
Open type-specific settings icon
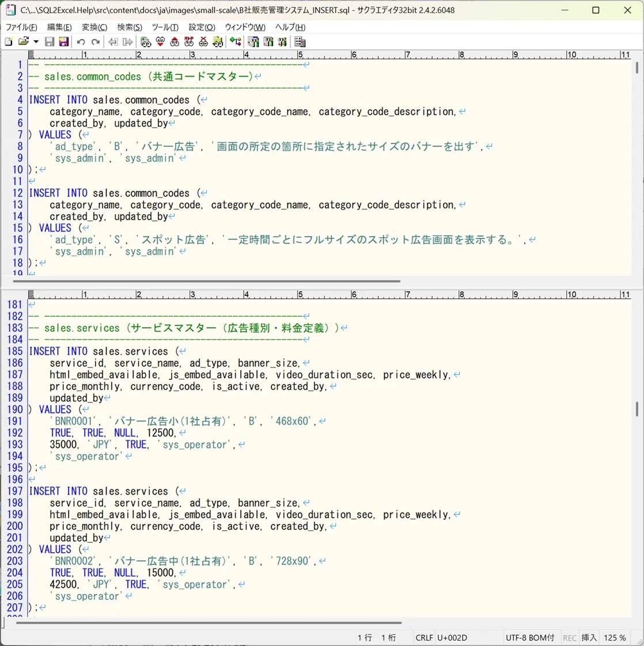(268, 41)
